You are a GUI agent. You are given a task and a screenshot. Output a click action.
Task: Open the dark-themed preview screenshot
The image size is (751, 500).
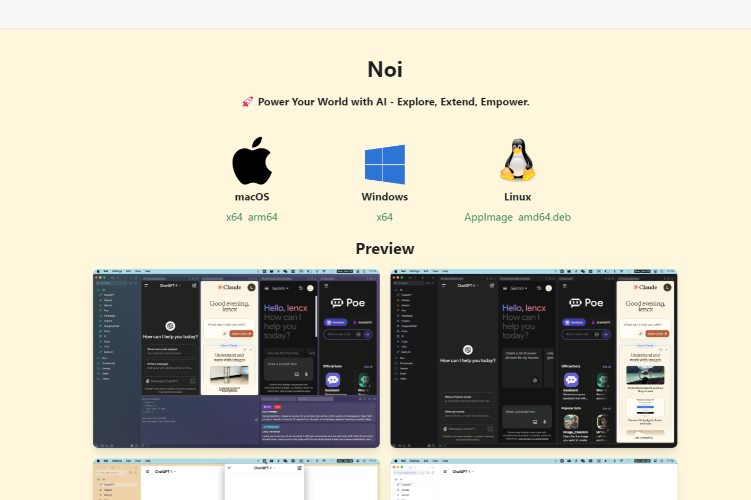pyautogui.click(x=534, y=359)
